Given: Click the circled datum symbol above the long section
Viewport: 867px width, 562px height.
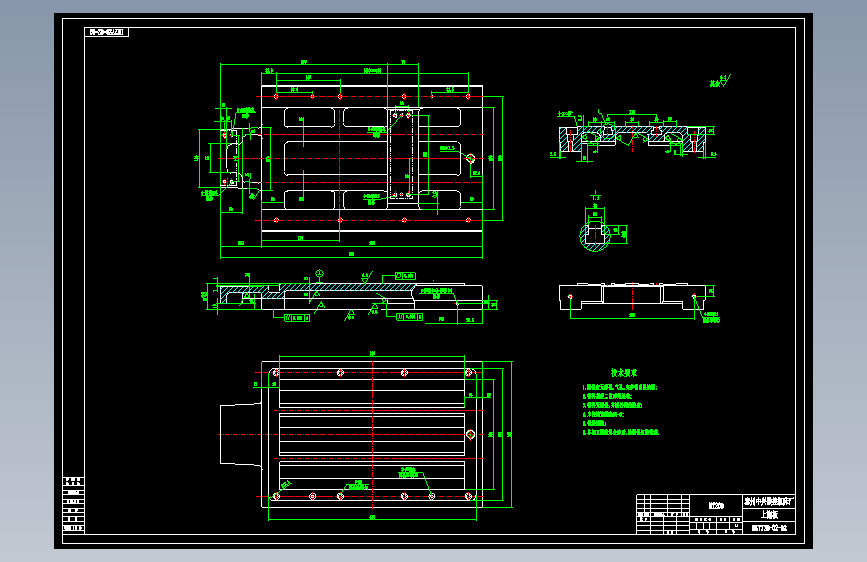Looking at the screenshot, I should pos(320,273).
